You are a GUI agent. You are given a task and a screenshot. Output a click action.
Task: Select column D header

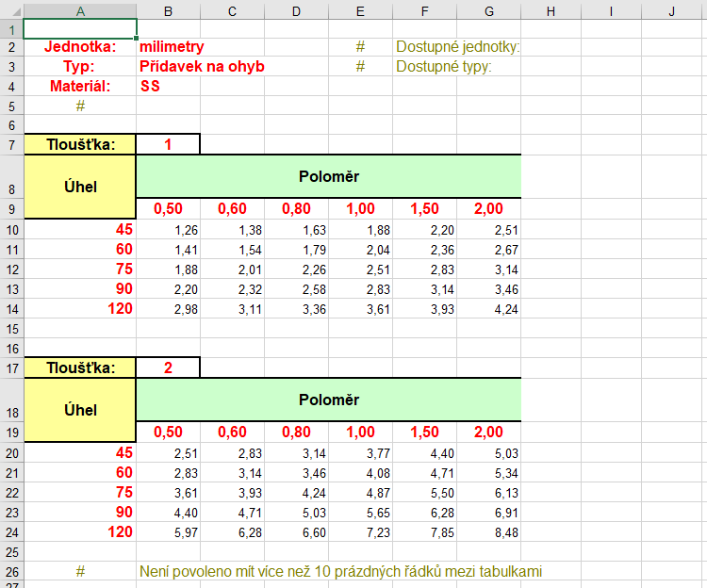296,10
